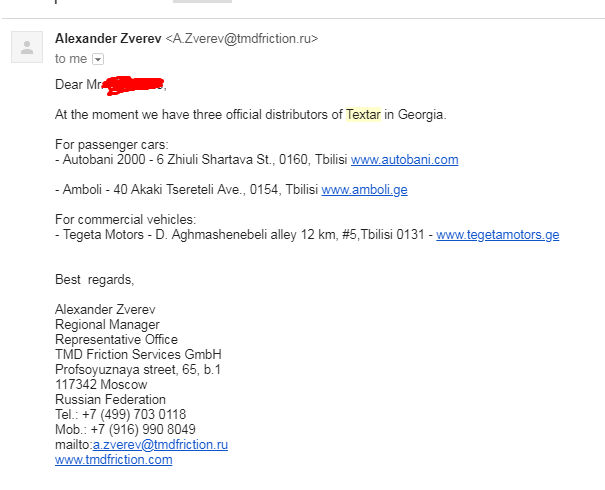Click the 'For passenger cars:' heading text

(x=111, y=144)
